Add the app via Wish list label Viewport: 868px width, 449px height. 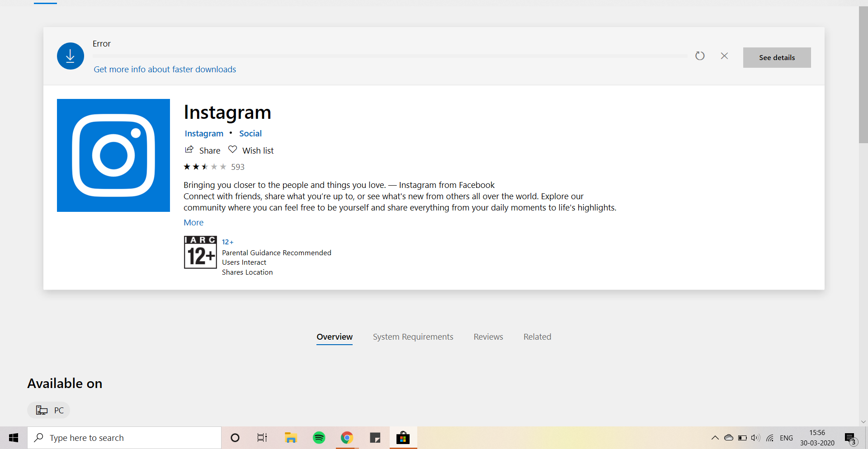258,150
